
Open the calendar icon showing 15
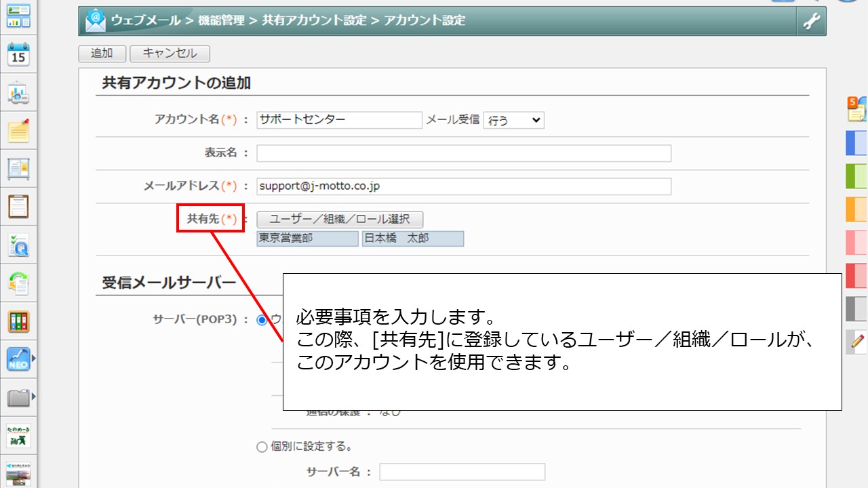(x=18, y=55)
